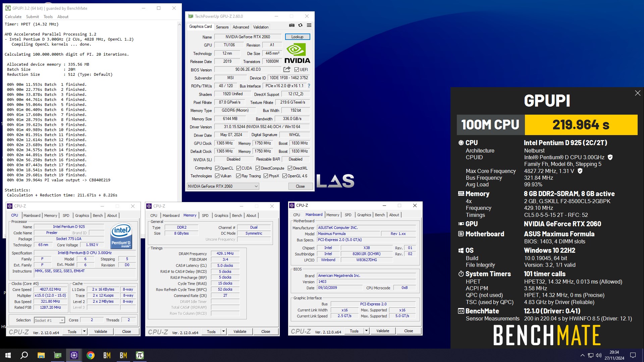Image resolution: width=644 pixels, height=362 pixels.
Task: Open the Tools menu in GPUPI
Action: (x=48, y=17)
